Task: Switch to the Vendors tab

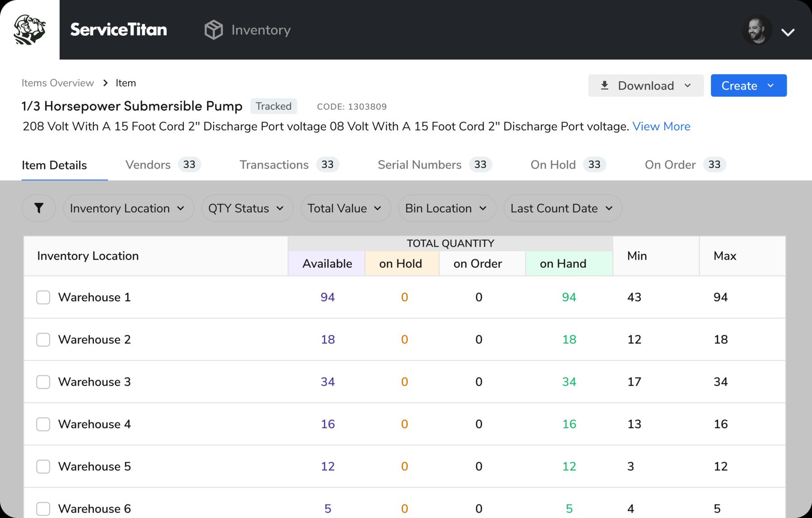Action: point(148,165)
